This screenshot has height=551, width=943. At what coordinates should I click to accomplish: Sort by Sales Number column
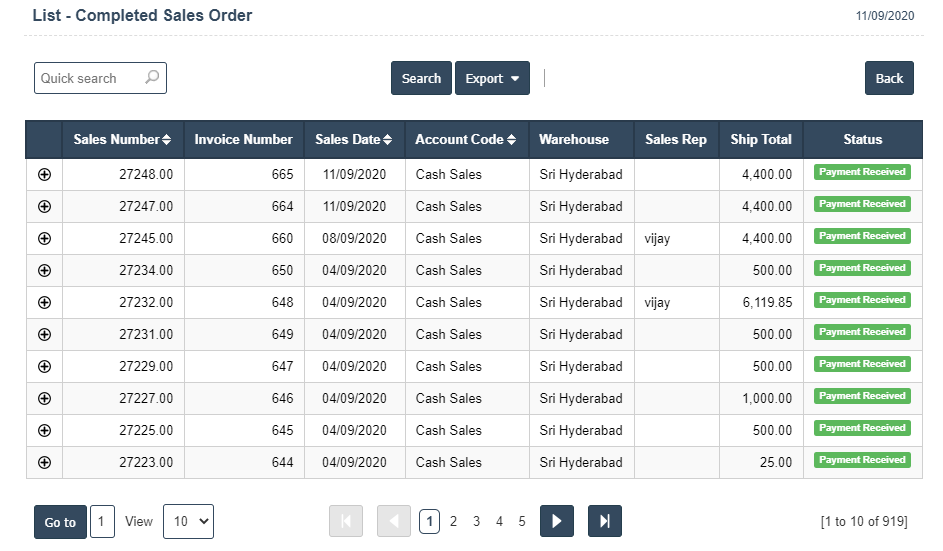click(122, 140)
